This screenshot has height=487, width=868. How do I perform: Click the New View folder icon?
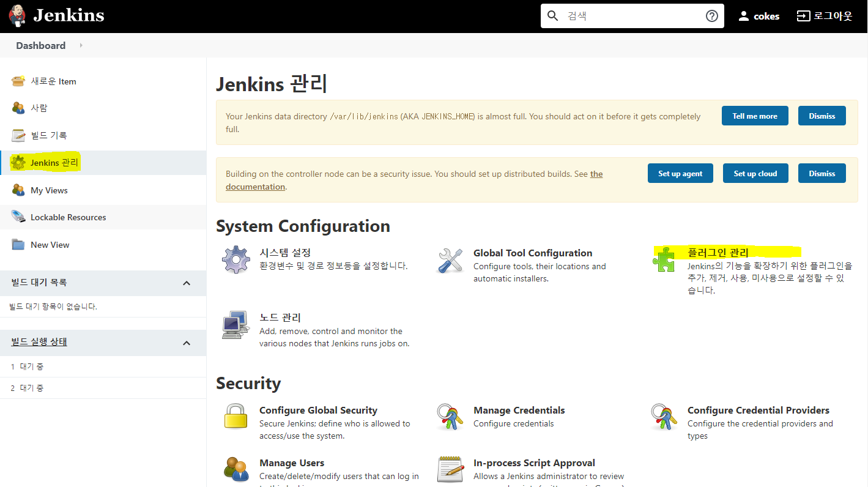pos(19,245)
